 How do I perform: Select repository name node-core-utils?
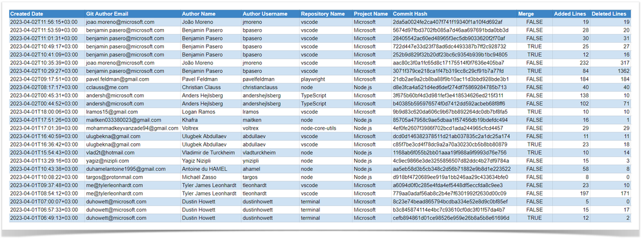click(319, 128)
